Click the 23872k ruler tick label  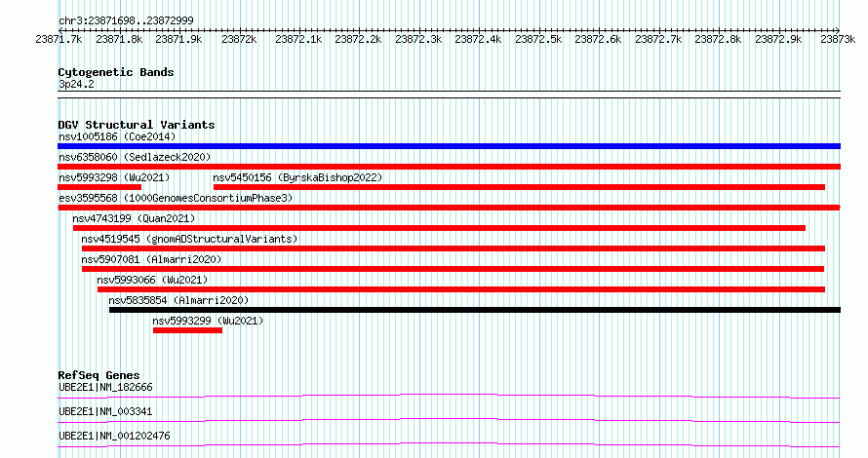tap(239, 39)
